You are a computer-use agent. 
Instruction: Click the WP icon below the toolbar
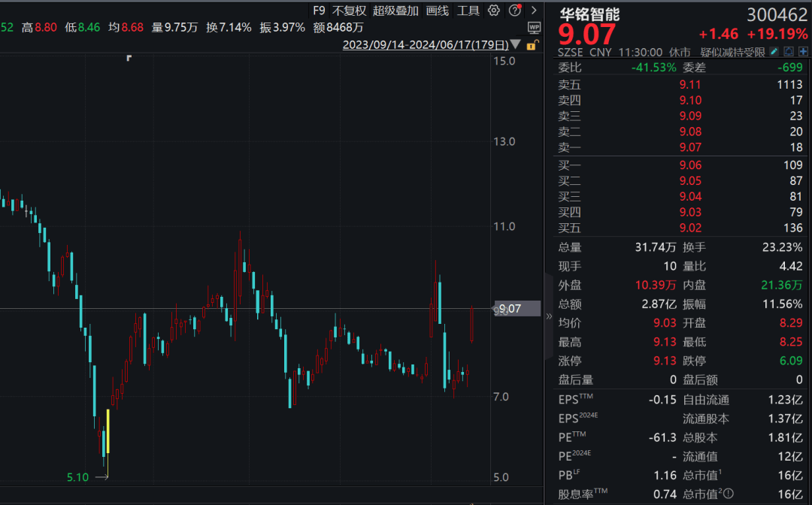tap(534, 27)
